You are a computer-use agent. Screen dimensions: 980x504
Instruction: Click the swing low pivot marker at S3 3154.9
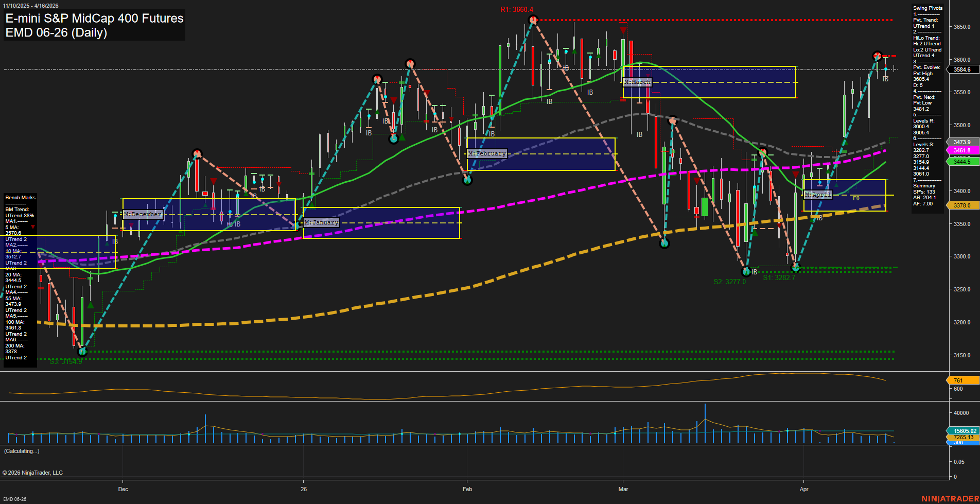pos(82,352)
